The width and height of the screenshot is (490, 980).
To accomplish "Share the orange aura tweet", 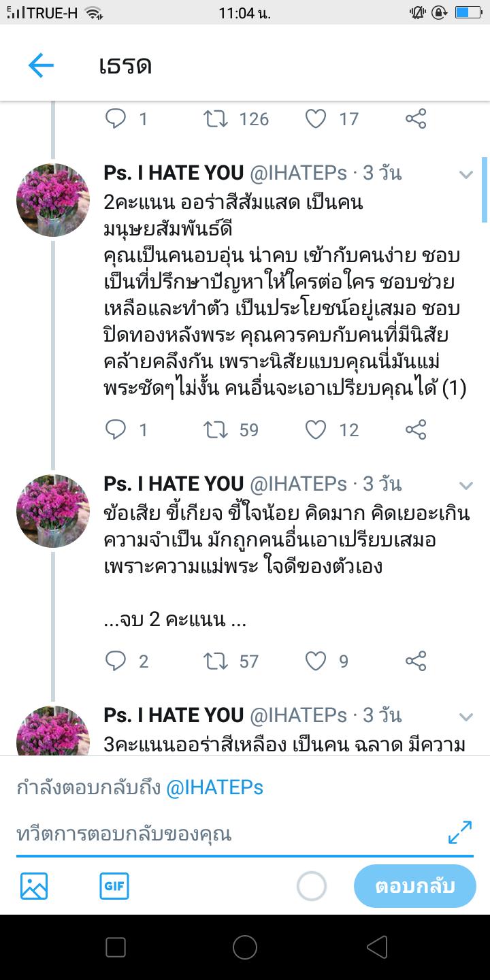I will click(416, 429).
